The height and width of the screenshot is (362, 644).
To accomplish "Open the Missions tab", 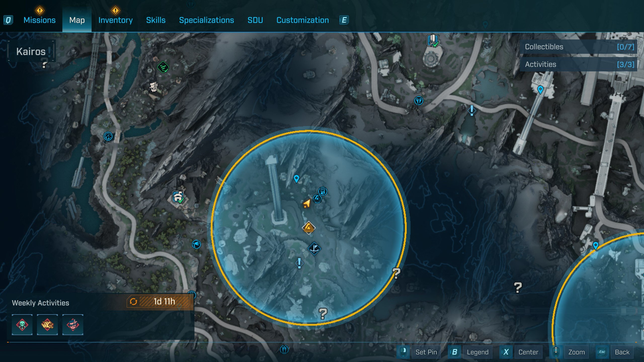I will pos(39,20).
